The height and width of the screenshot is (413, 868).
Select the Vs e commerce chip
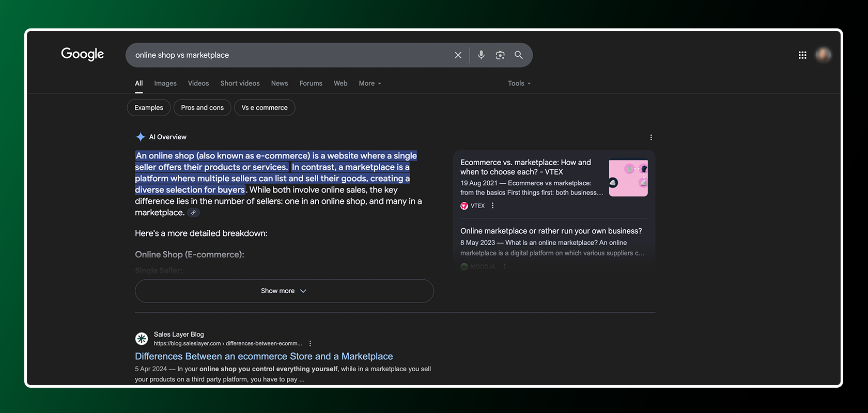[265, 107]
